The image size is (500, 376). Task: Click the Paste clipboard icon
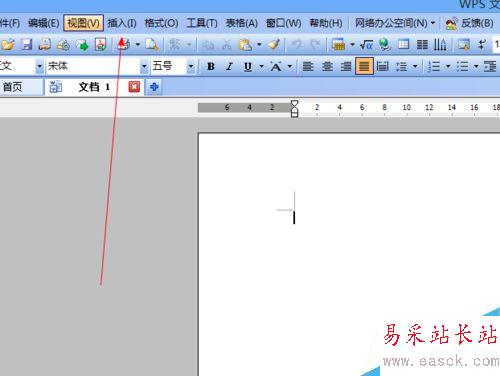click(x=245, y=44)
